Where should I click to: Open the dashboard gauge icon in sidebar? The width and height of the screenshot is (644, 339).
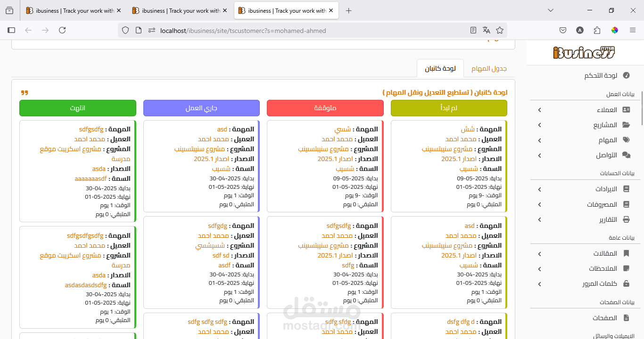tap(626, 75)
